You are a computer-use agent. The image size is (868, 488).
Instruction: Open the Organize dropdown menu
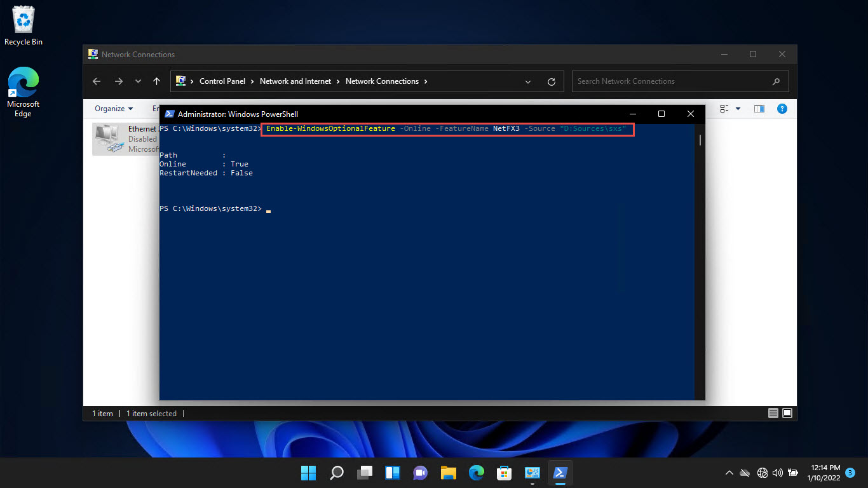(113, 109)
